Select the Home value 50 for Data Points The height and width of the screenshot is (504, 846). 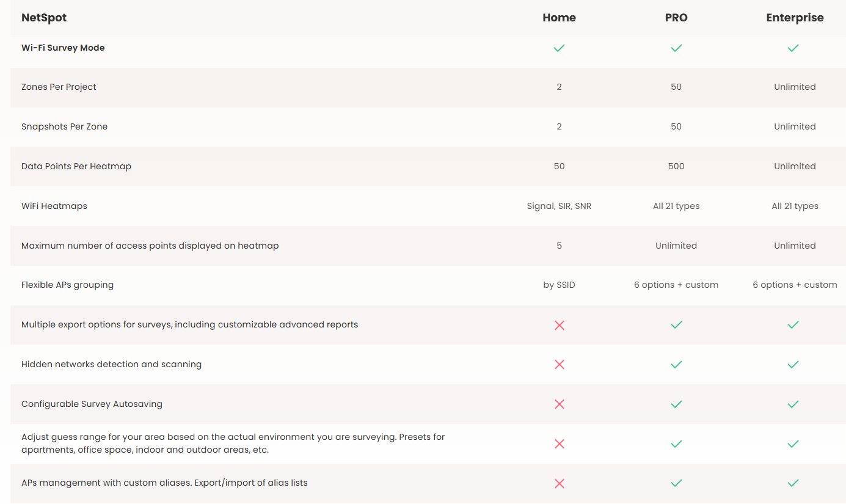(x=559, y=166)
